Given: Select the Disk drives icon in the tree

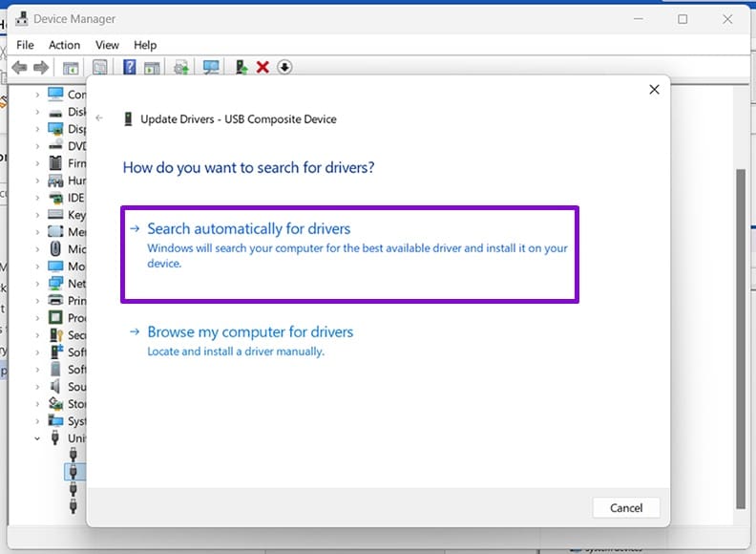Looking at the screenshot, I should click(55, 113).
